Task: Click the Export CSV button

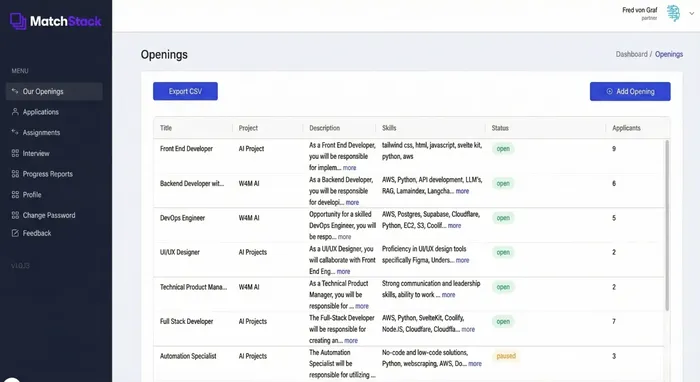Action: [x=185, y=91]
